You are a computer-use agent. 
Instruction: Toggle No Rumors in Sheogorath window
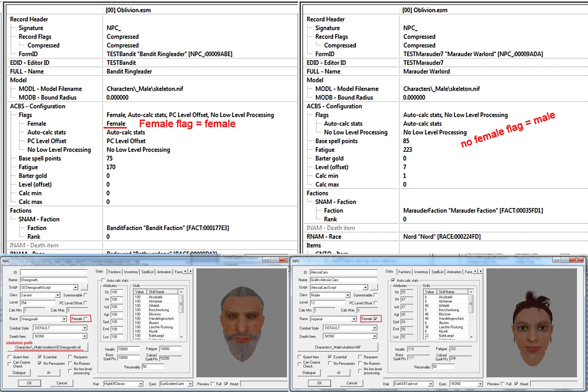click(70, 363)
